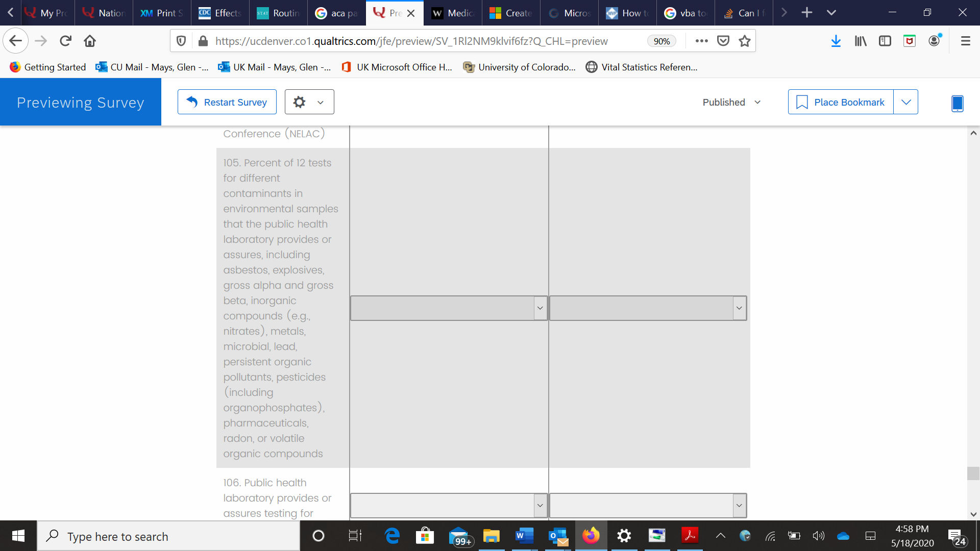
Task: Switch to the Medic Wikipedia tab
Action: coord(453,13)
